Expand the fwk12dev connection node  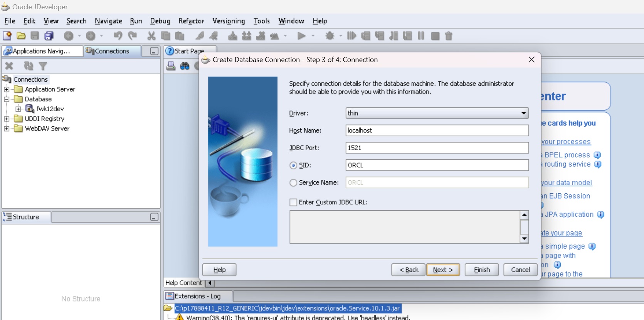tap(18, 109)
